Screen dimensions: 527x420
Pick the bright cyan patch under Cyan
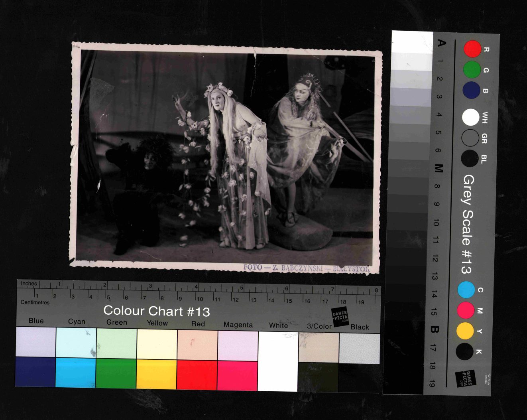pyautogui.click(x=76, y=373)
